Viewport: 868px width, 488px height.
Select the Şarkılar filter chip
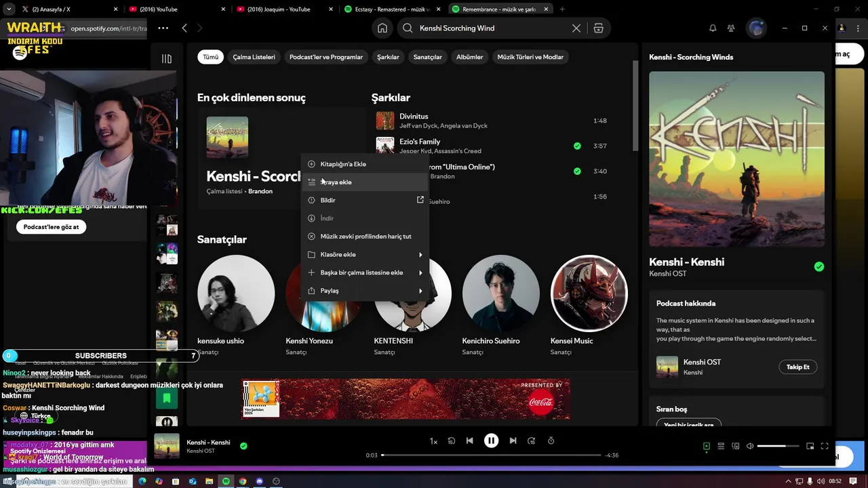pos(388,57)
